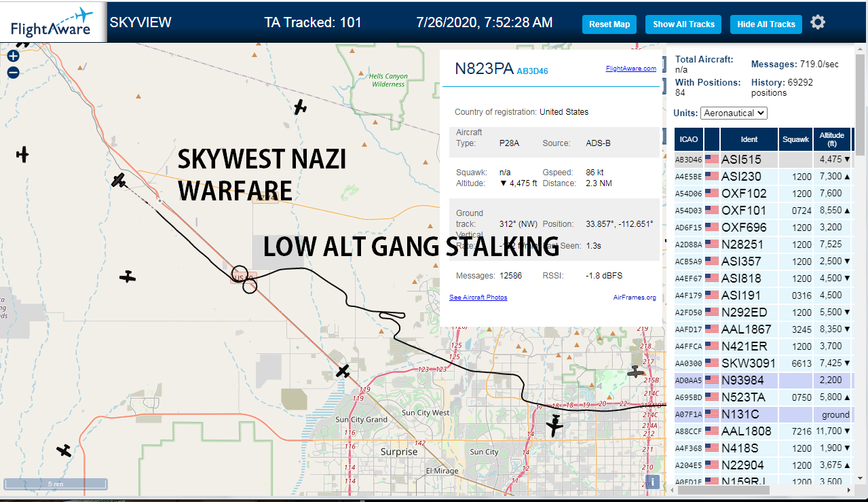Click squawk value 0724

click(x=801, y=211)
